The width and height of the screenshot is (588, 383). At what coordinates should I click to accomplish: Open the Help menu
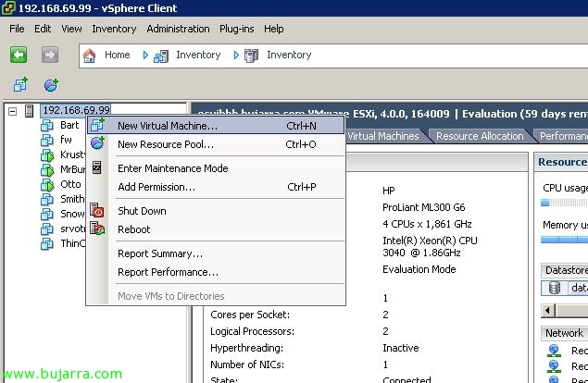pos(274,29)
